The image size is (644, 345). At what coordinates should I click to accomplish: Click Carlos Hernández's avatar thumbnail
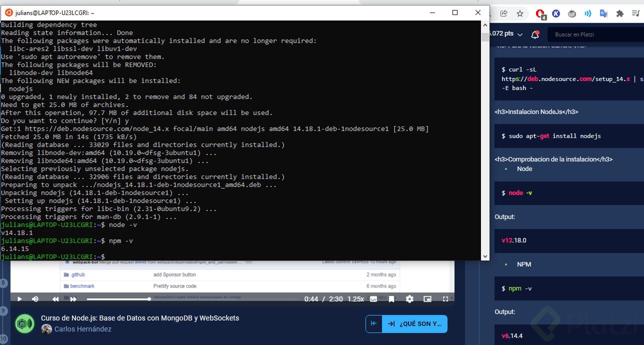coord(46,329)
